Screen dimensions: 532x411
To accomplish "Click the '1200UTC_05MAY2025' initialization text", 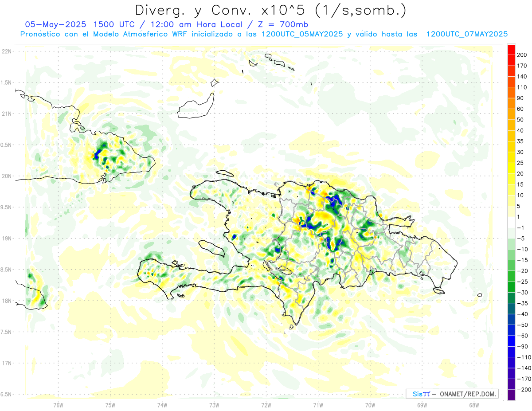I will coord(302,34).
